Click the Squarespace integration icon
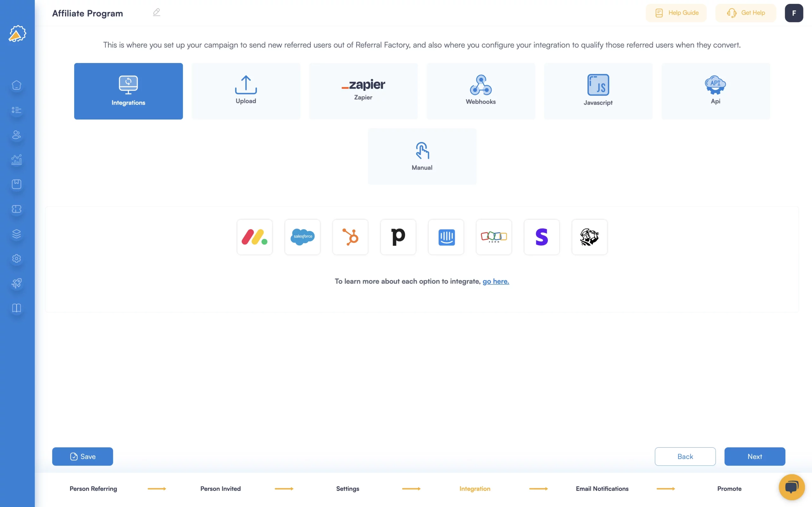Viewport: 812px width, 507px height. point(541,237)
